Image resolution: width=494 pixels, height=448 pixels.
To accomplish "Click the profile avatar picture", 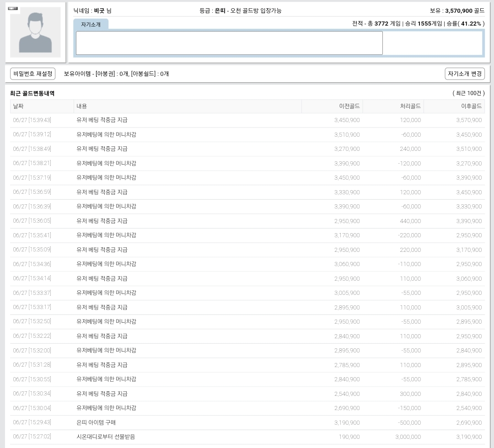I will tap(35, 32).
